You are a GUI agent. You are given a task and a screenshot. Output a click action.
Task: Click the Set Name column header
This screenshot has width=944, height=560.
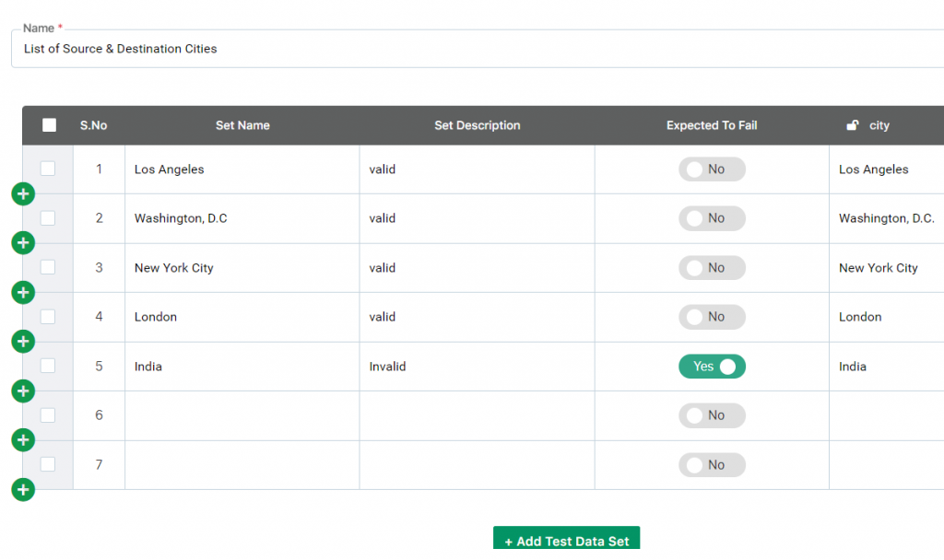[242, 125]
